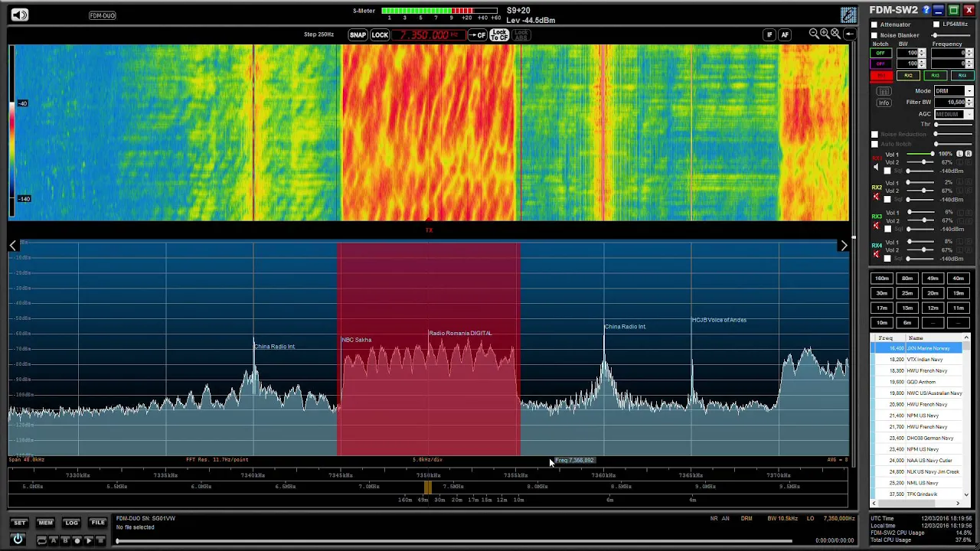
Task: Open the memory table grid icon
Action: [884, 91]
